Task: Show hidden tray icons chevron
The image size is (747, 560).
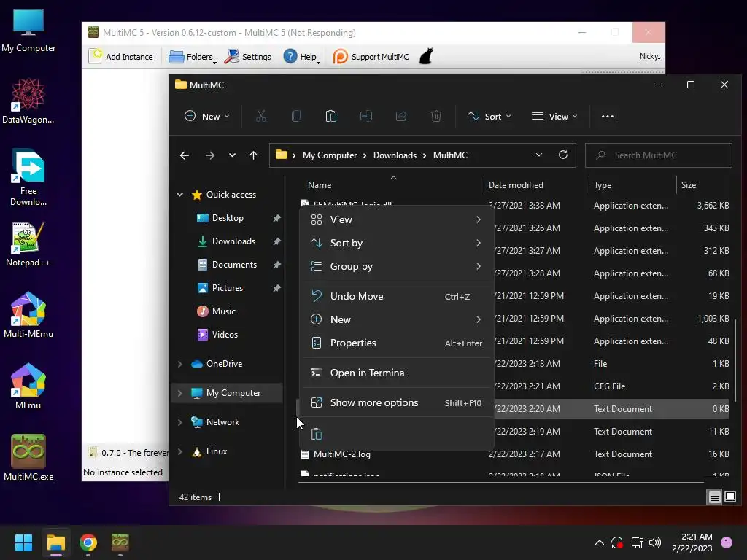Action: 600,542
